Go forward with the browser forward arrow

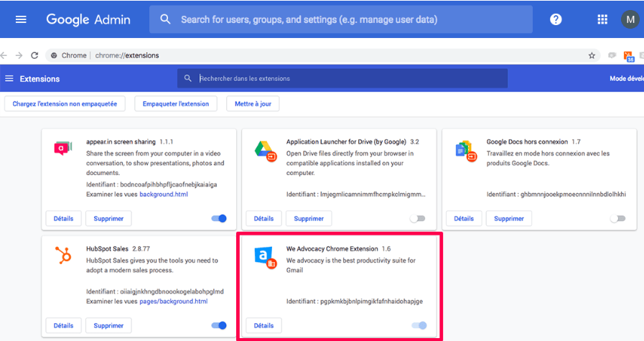pos(19,55)
